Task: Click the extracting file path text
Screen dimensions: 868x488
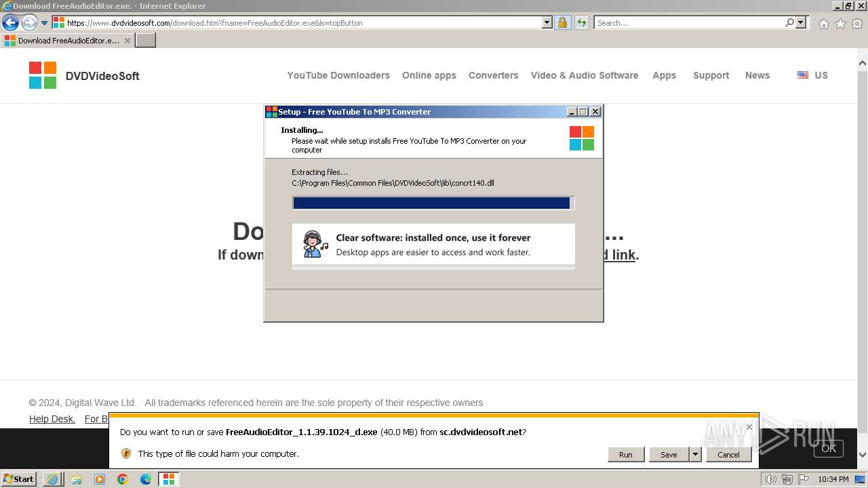Action: pos(393,183)
